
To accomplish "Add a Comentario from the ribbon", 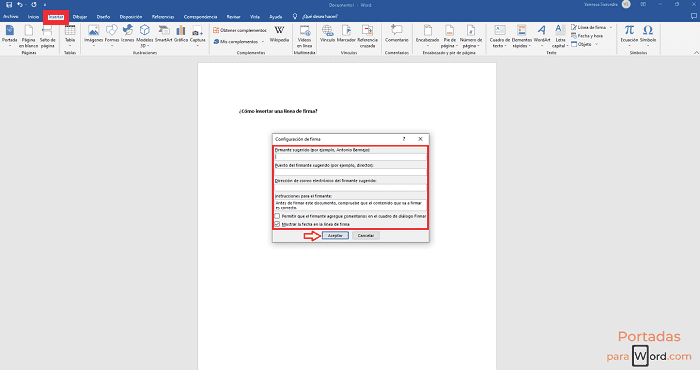I will coord(396,34).
